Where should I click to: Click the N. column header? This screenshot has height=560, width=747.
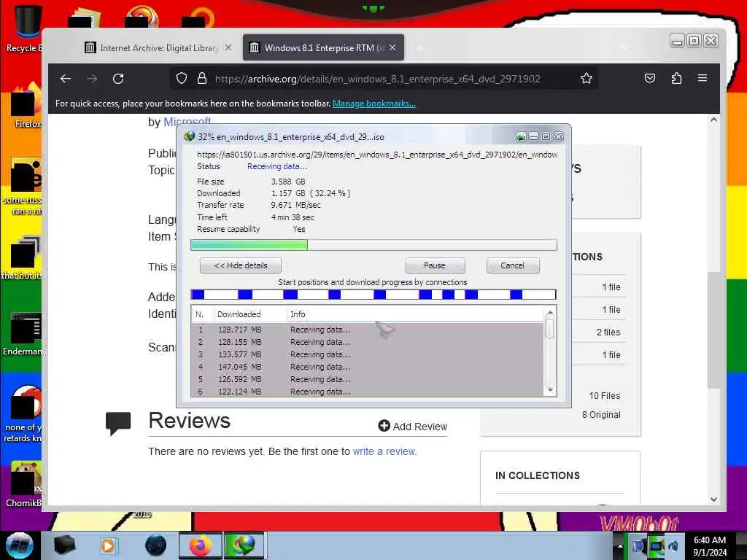click(x=203, y=314)
